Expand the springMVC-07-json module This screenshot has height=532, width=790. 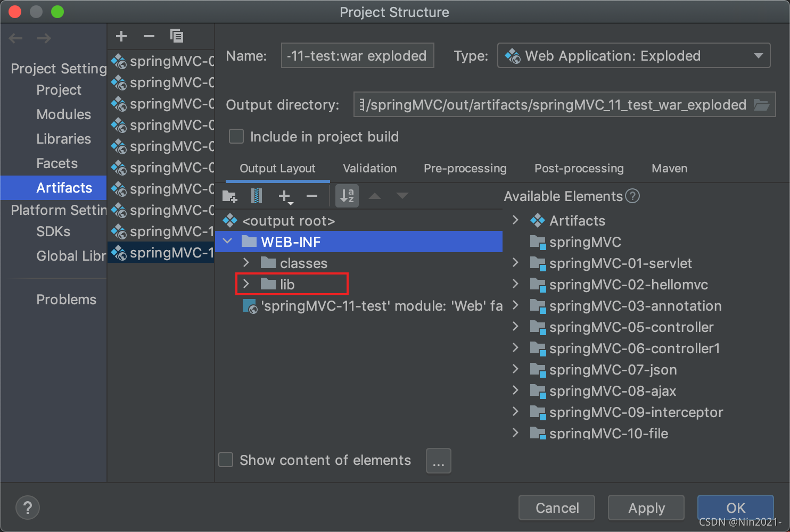pos(515,369)
